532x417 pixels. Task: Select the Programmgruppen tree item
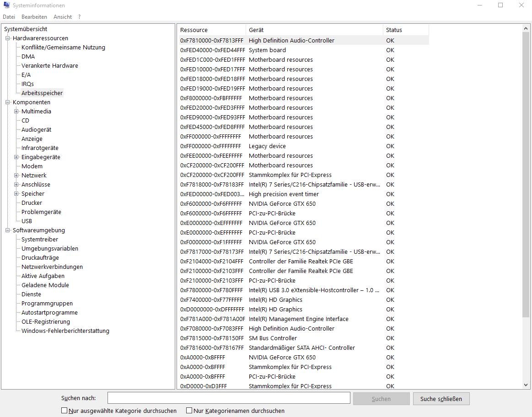(x=47, y=304)
